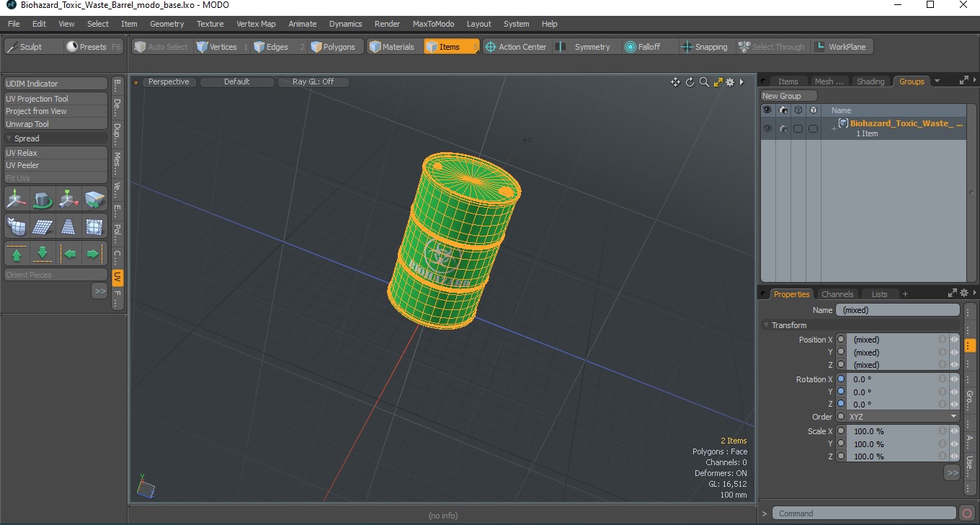Collapse the Transform section

click(x=767, y=325)
